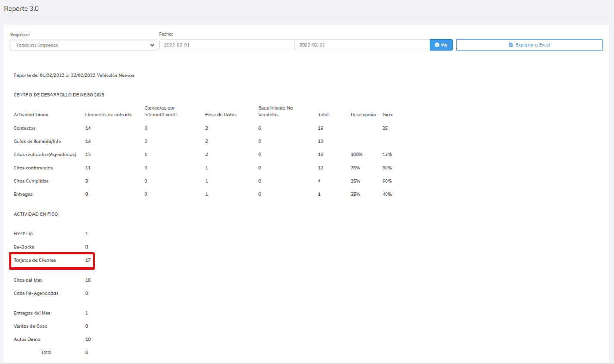Click the Excel file icon beside Exportar
This screenshot has height=364, width=614.
511,45
